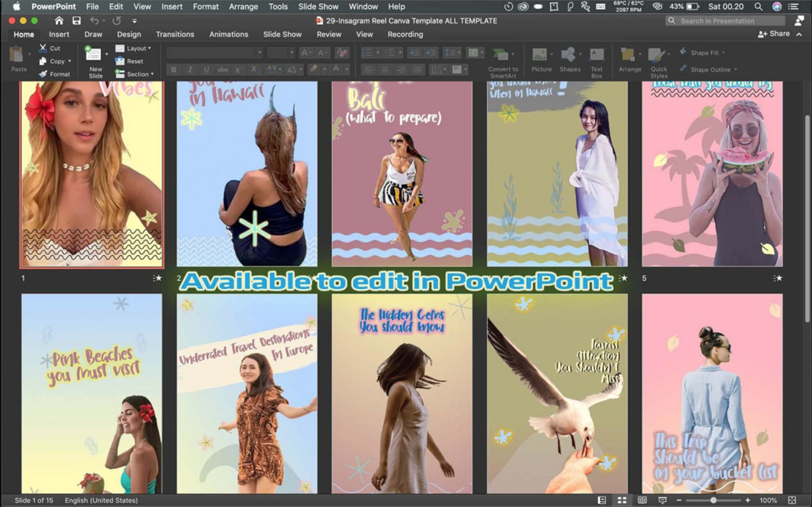
Task: Open the Shape Fill dropdown
Action: click(702, 52)
